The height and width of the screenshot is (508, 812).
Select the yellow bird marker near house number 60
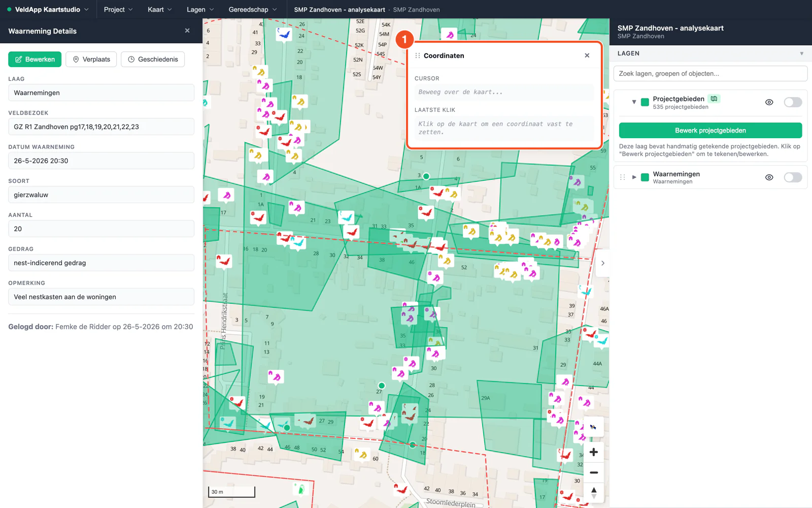(x=361, y=454)
